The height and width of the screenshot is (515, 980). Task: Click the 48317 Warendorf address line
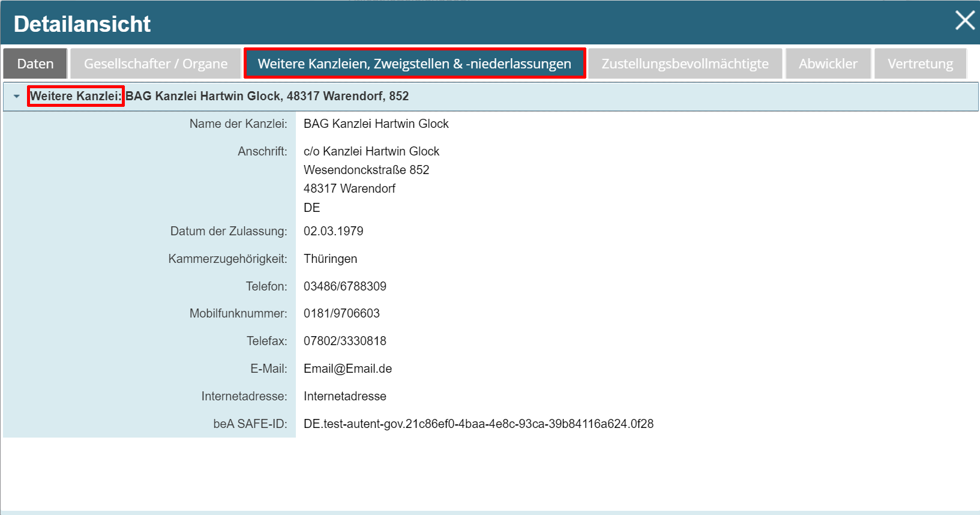point(349,188)
